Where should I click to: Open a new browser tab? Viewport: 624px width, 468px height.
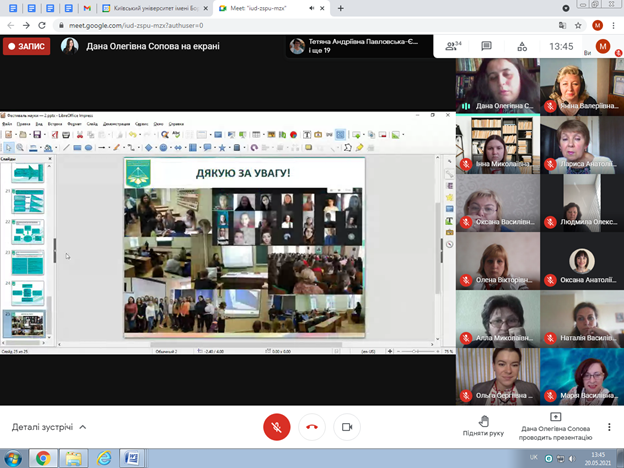341,7
